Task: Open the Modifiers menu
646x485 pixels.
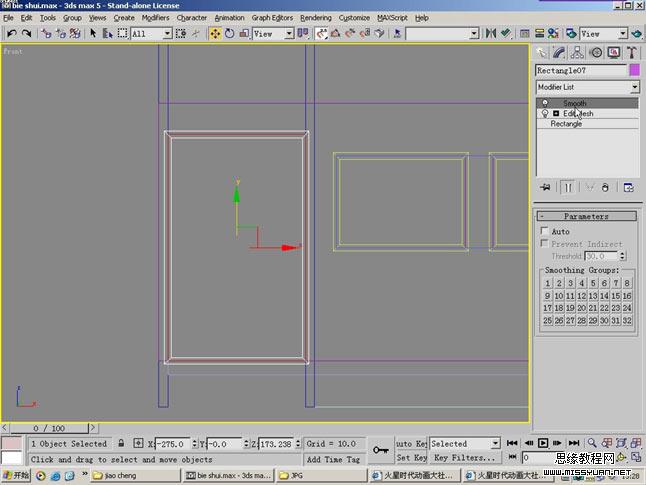Action: (x=155, y=18)
